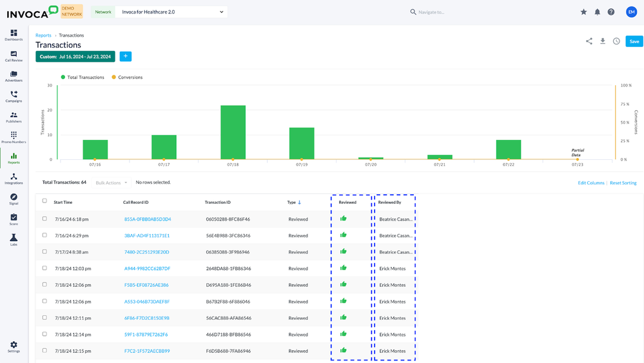This screenshot has width=644, height=363.
Task: Open call record 855A-0FBB0AB5D3D4
Action: [148, 219]
